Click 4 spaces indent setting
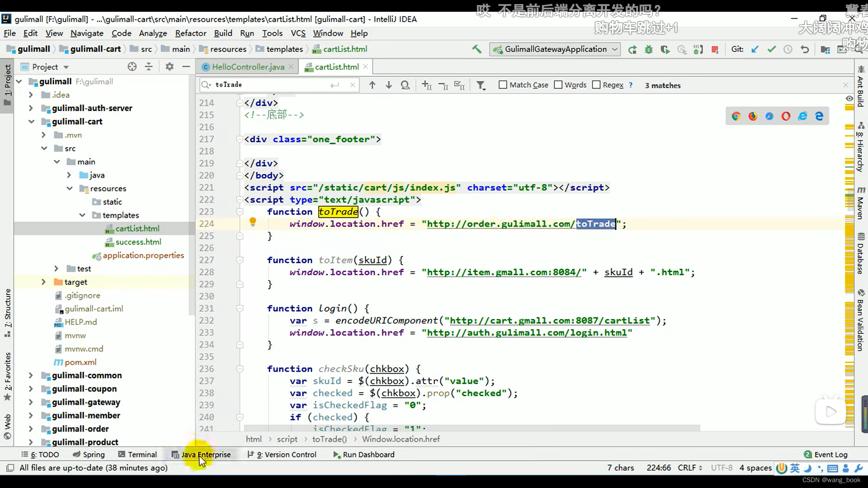Image resolution: width=868 pixels, height=488 pixels. click(755, 468)
